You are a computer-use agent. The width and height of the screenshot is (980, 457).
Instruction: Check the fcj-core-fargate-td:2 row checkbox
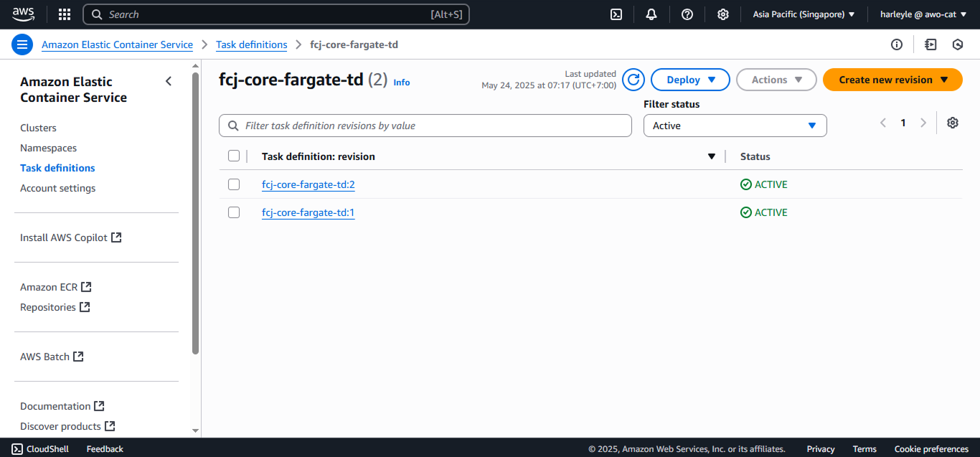(x=234, y=184)
